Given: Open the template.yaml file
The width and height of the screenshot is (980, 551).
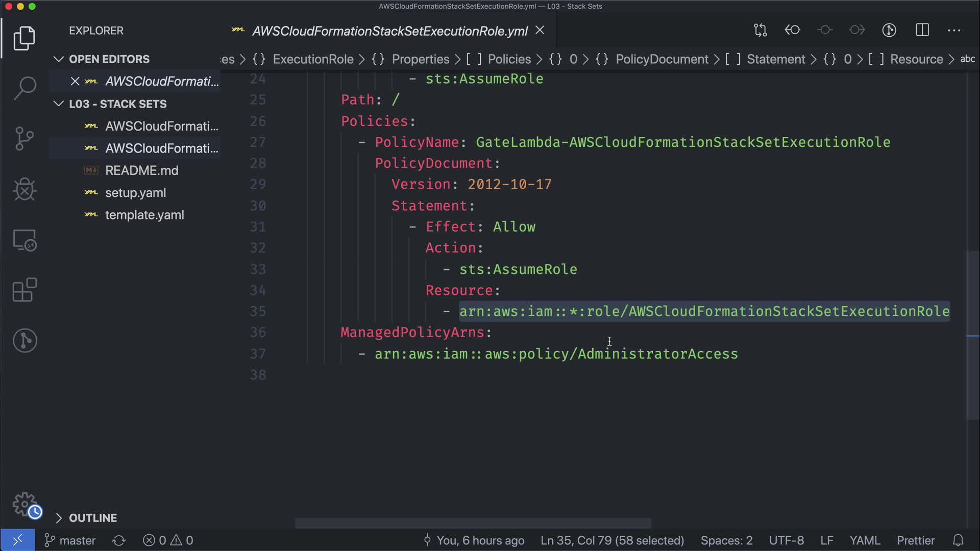Looking at the screenshot, I should [144, 215].
